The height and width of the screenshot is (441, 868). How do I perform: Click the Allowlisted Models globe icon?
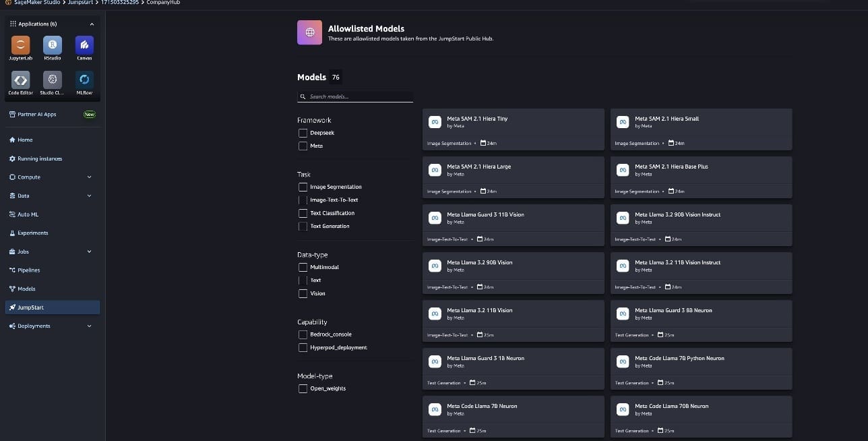click(x=309, y=32)
